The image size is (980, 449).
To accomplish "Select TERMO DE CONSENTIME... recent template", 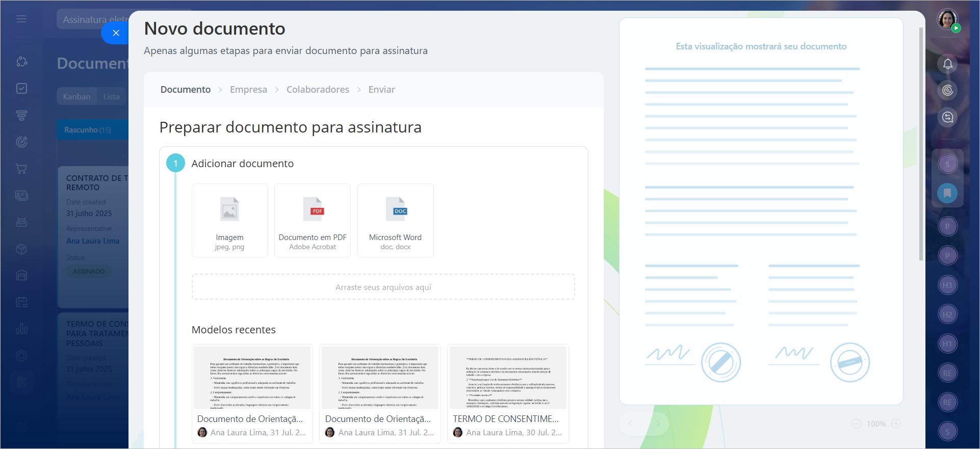I will [507, 393].
